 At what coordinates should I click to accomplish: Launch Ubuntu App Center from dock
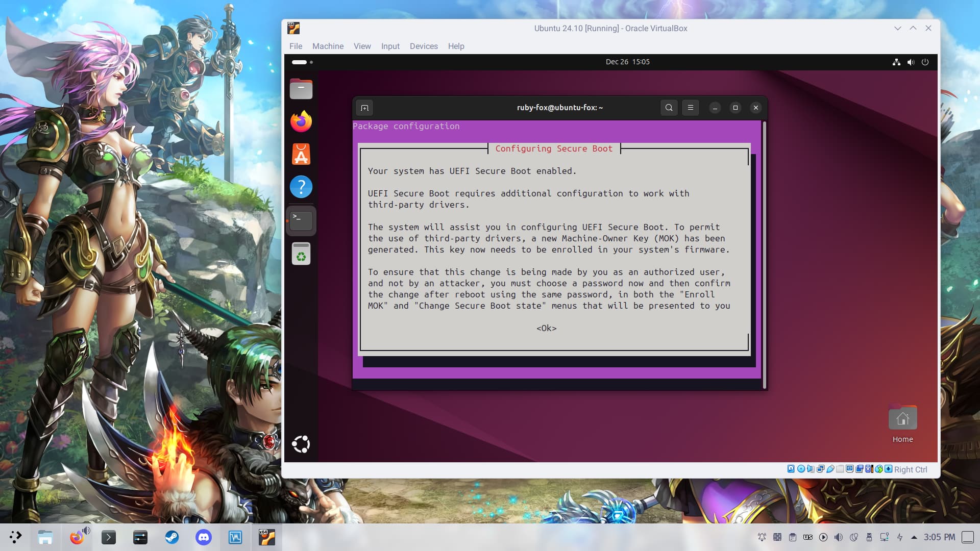tap(301, 155)
